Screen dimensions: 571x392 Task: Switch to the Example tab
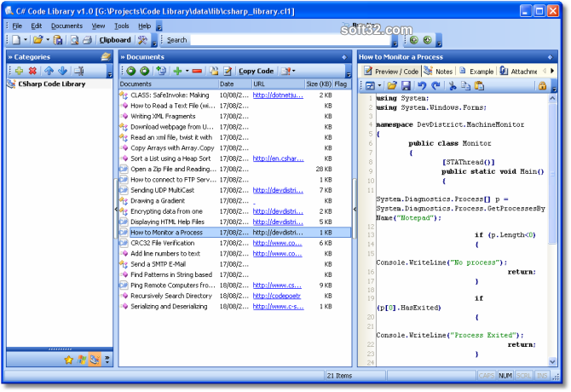pos(476,72)
